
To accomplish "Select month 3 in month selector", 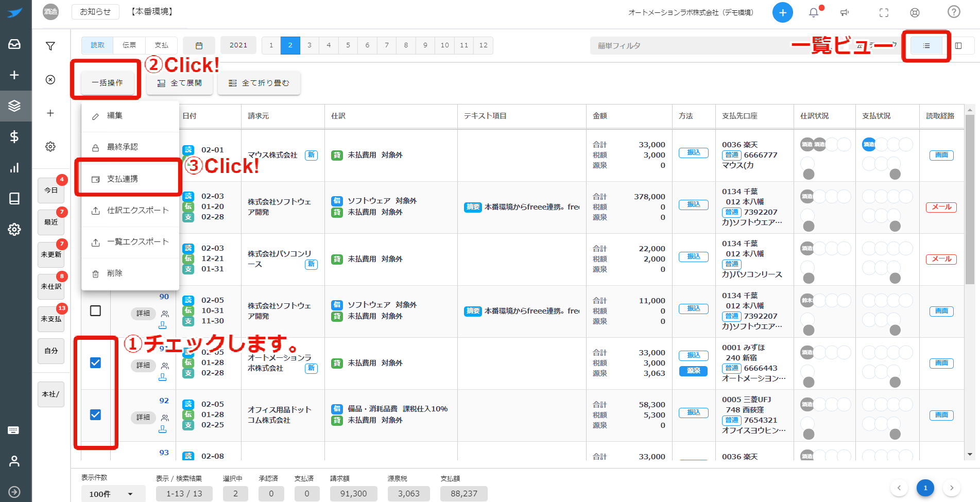I will 310,45.
